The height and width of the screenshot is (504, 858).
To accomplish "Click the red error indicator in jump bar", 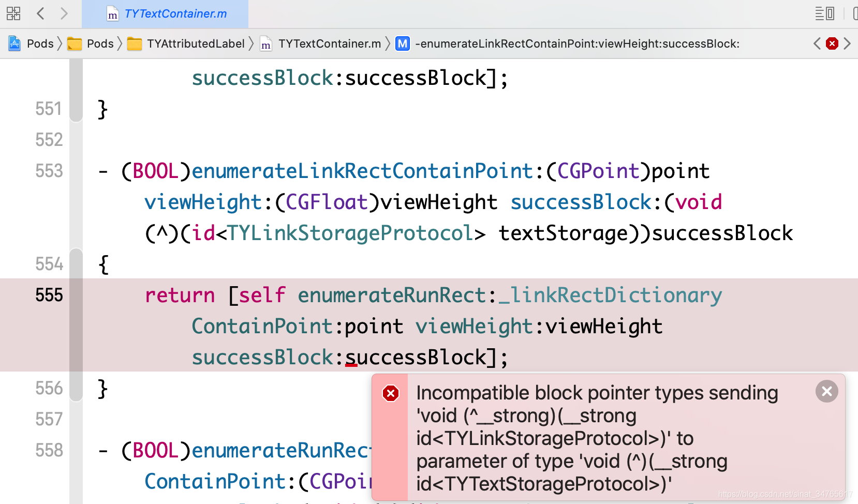I will click(x=832, y=43).
